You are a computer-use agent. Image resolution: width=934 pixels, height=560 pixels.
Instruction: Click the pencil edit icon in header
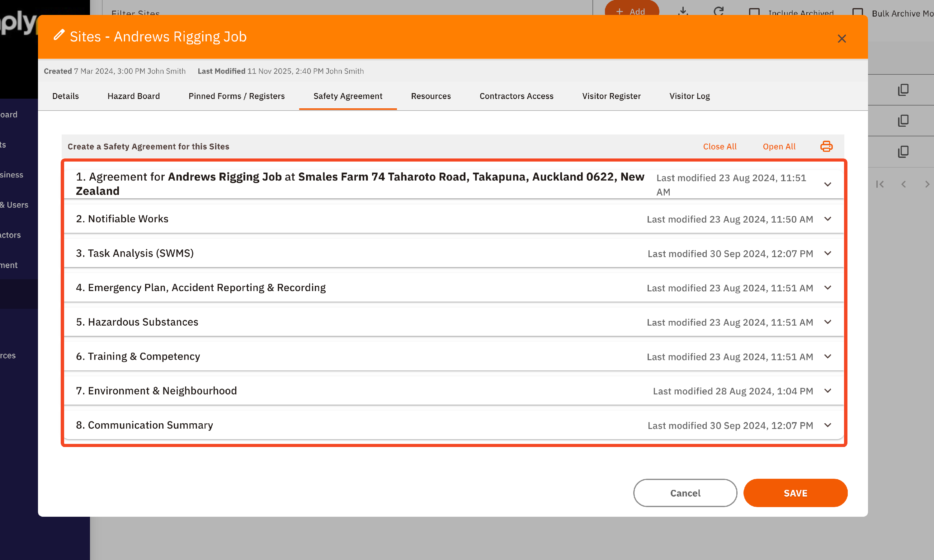(x=59, y=35)
